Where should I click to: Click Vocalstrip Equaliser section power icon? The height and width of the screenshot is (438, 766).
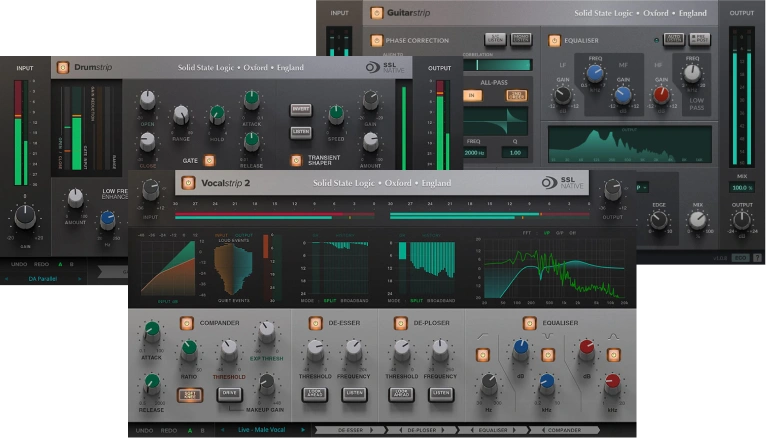click(x=530, y=323)
